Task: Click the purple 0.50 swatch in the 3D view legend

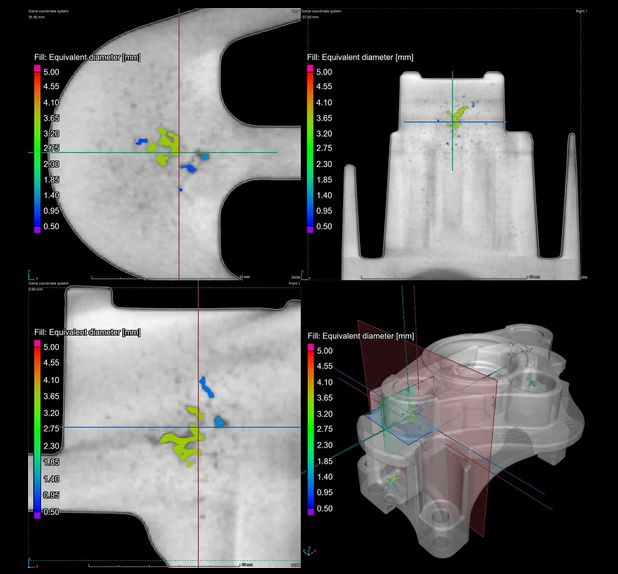Action: pyautogui.click(x=309, y=510)
